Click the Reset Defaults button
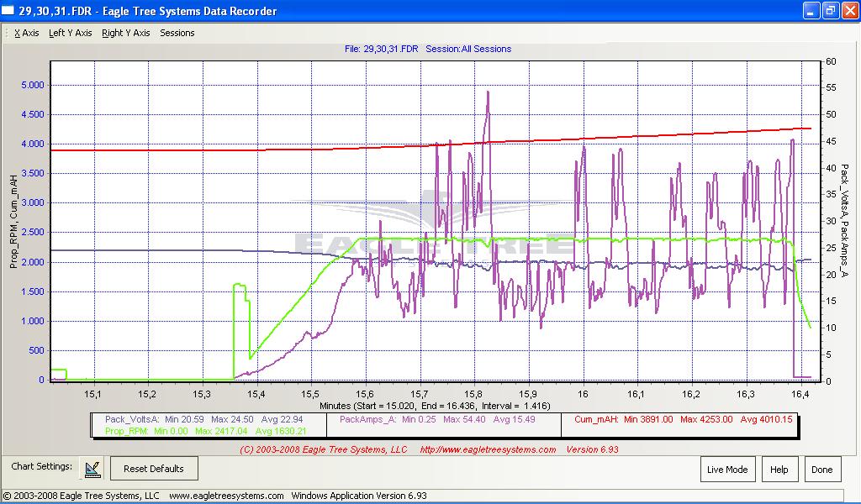The height and width of the screenshot is (504, 861). [x=154, y=469]
